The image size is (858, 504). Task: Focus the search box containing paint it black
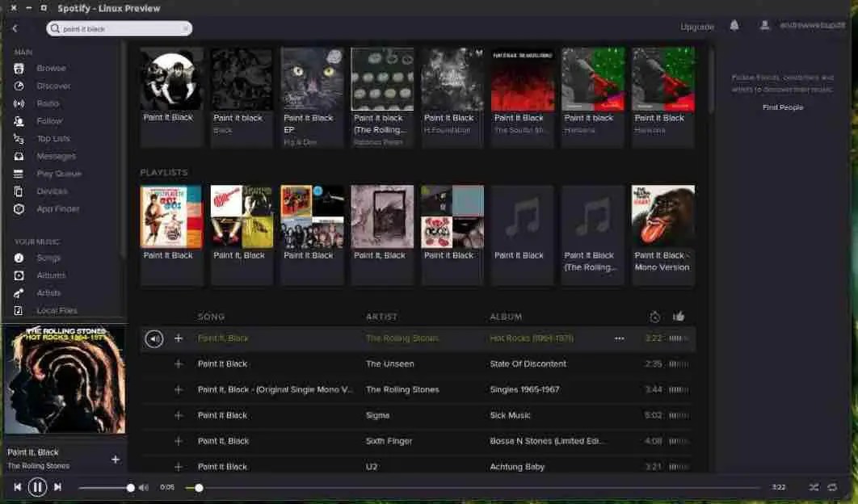120,28
